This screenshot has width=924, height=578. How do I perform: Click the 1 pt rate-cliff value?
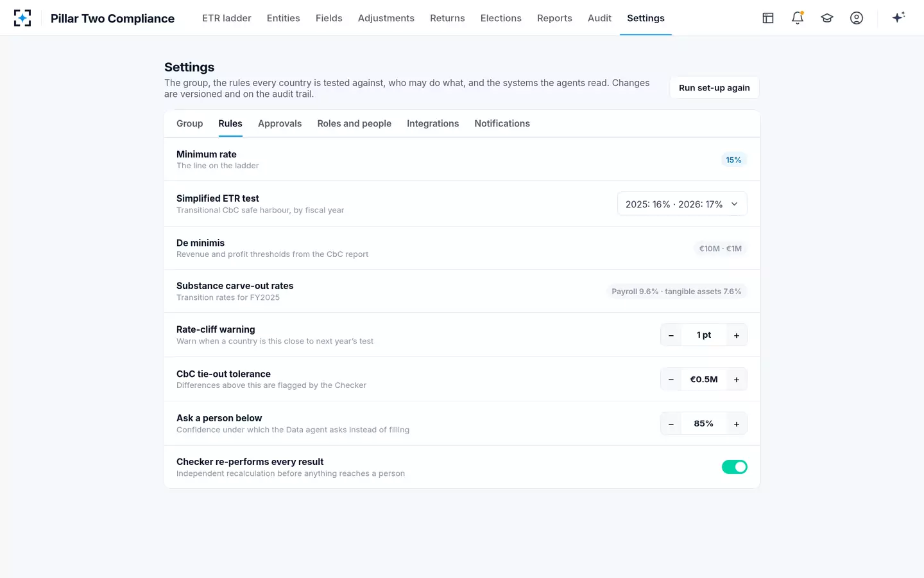(704, 335)
